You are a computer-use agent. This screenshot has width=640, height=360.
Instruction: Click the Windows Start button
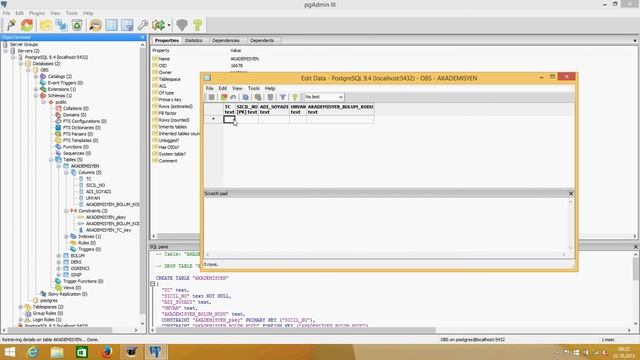(9, 352)
